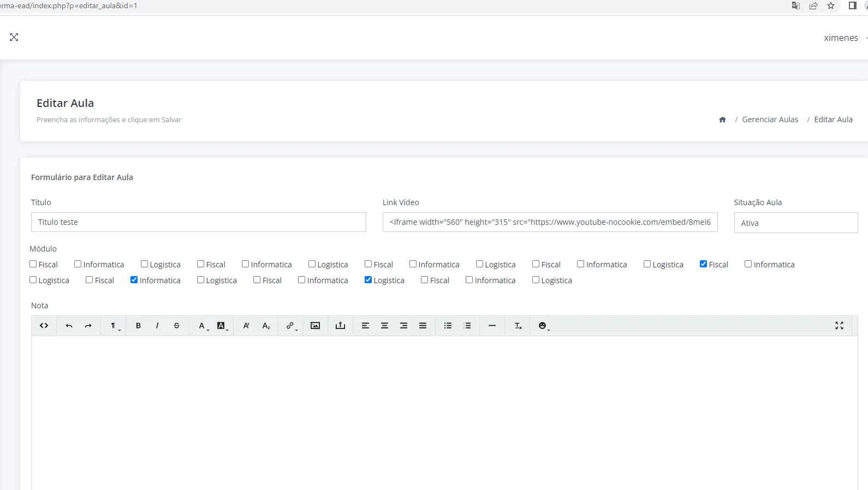The width and height of the screenshot is (868, 490).
Task: Click the italic formatting icon
Action: coord(157,326)
